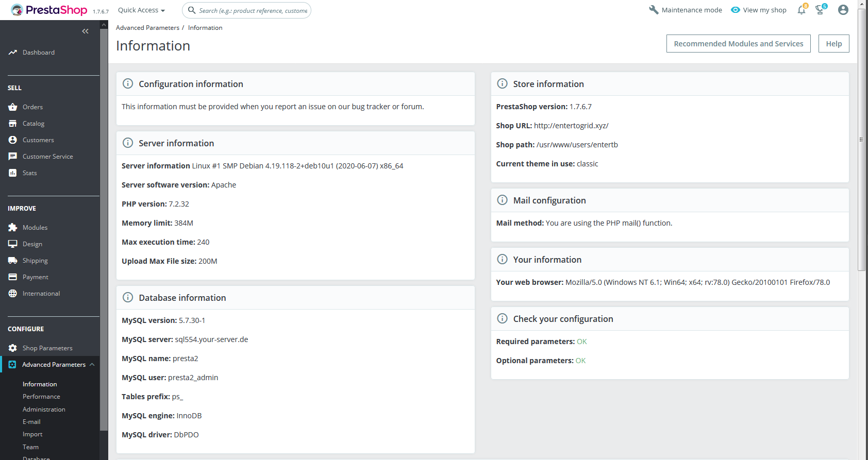The width and height of the screenshot is (868, 460).
Task: Select Shop Parameters in the sidebar
Action: pyautogui.click(x=47, y=348)
